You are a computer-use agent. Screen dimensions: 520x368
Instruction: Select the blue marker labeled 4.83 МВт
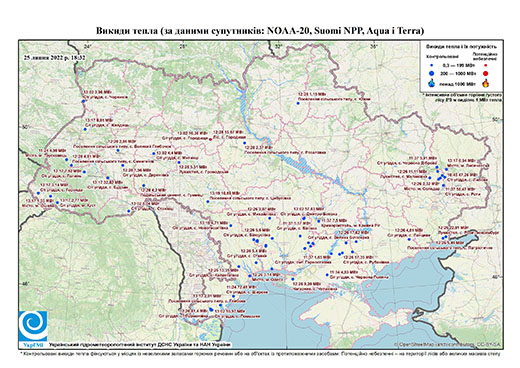[x=327, y=275]
